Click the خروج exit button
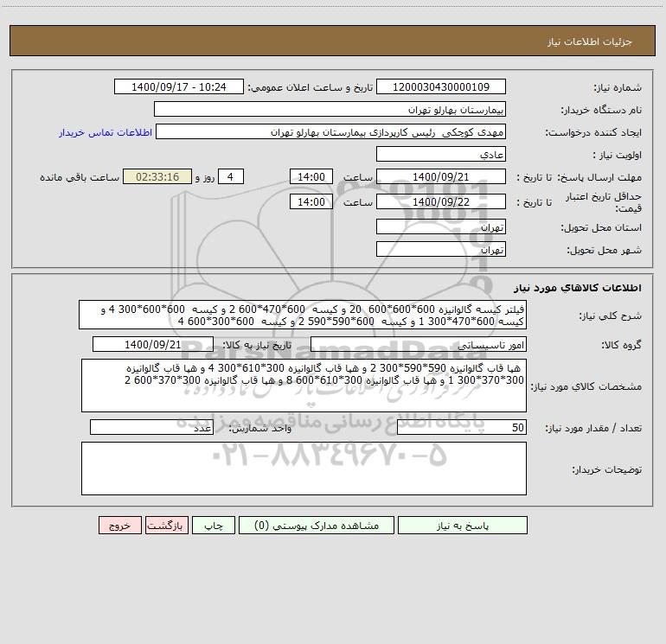Screen dimensions: 666x644 (119, 525)
